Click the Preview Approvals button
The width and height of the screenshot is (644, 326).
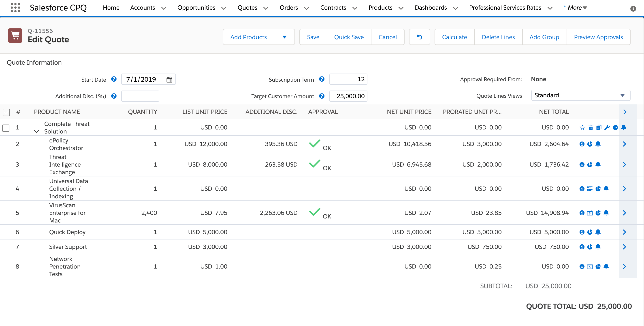coord(598,37)
